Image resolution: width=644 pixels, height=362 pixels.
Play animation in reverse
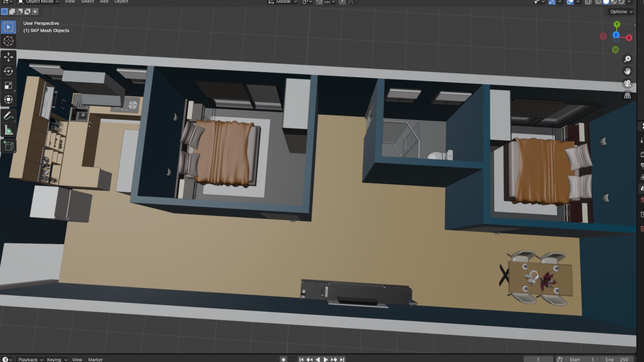(318, 359)
